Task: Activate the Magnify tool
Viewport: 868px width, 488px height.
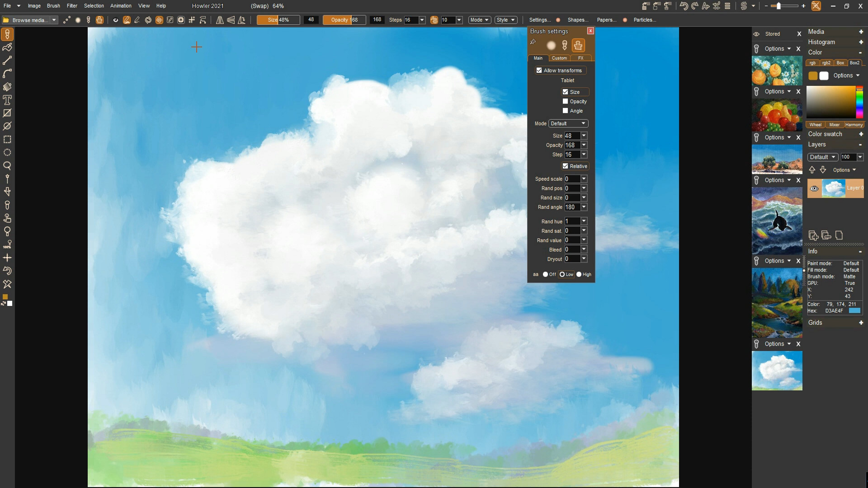Action: click(7, 166)
